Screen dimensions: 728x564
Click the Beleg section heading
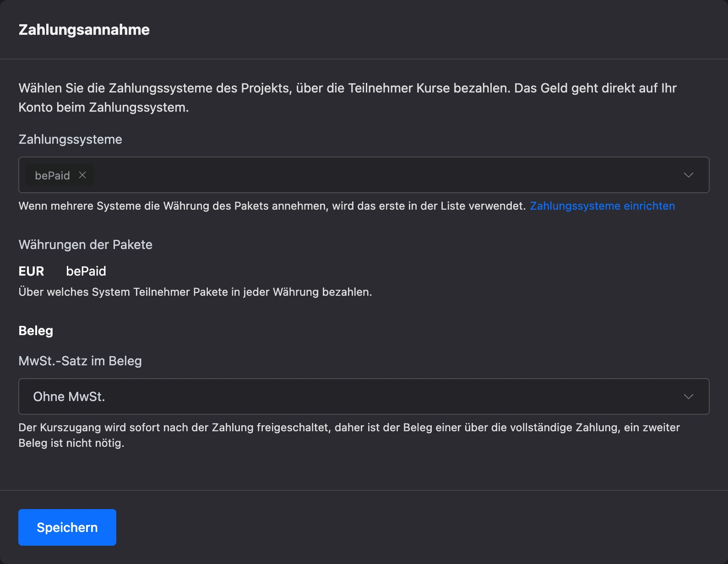coord(36,331)
